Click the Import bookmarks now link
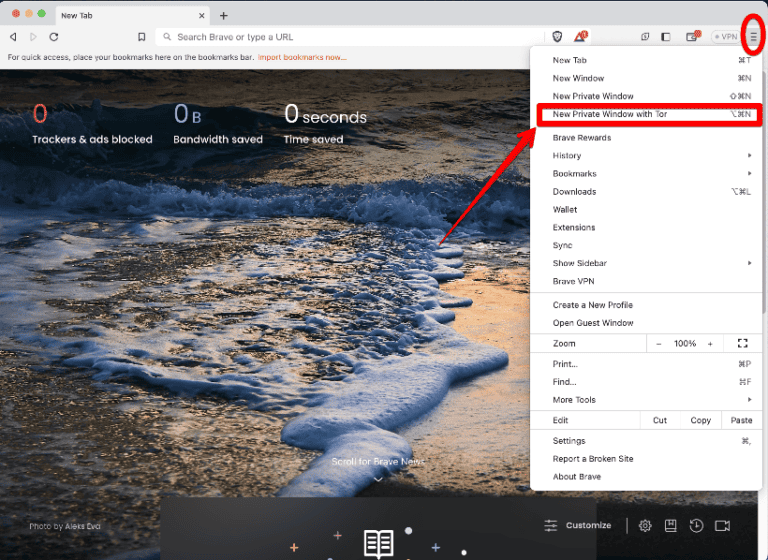Image resolution: width=768 pixels, height=560 pixels. tap(302, 57)
